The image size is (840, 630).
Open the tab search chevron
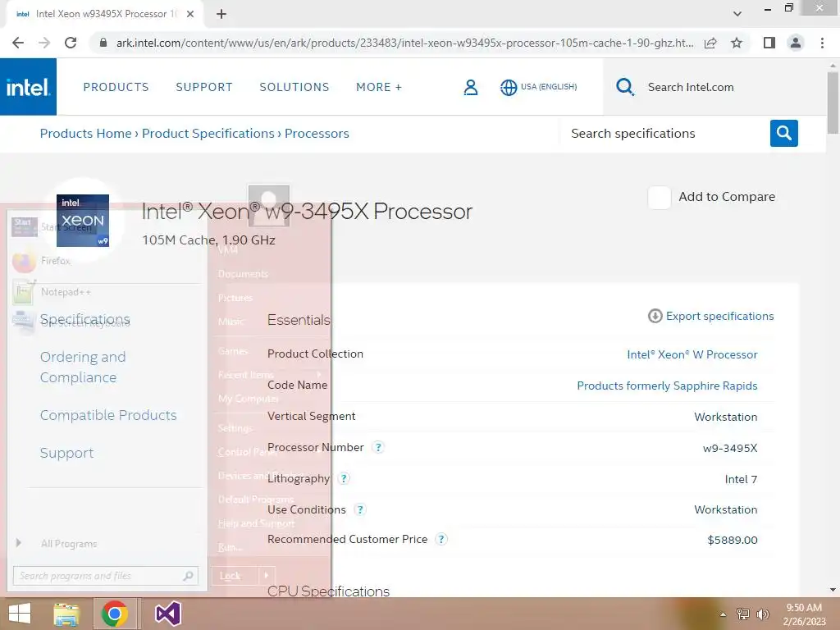[737, 14]
